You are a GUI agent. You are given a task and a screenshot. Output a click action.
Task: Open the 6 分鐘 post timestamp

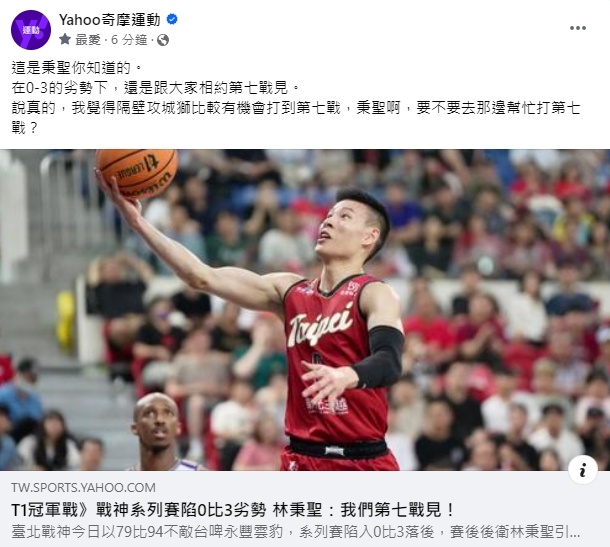(x=129, y=40)
